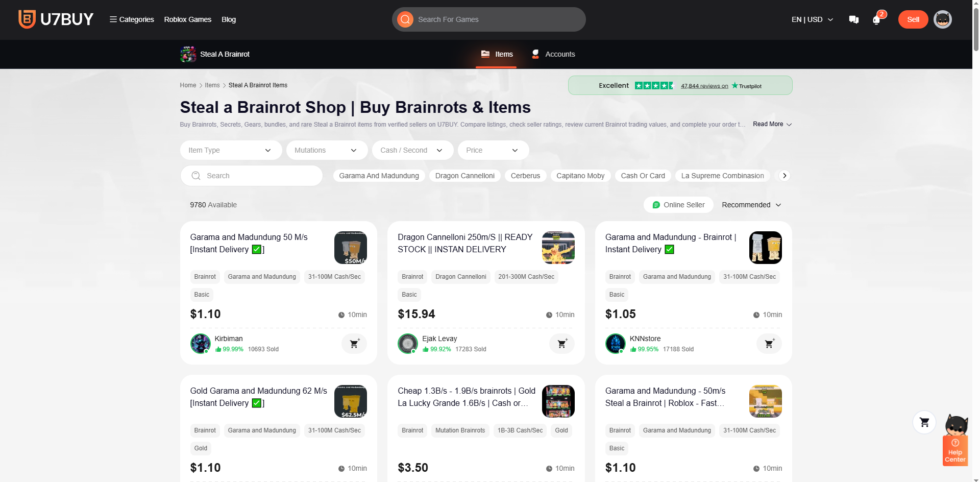Screen dimensions: 980x482
Task: Open the notifications bell icon
Action: coord(876,20)
